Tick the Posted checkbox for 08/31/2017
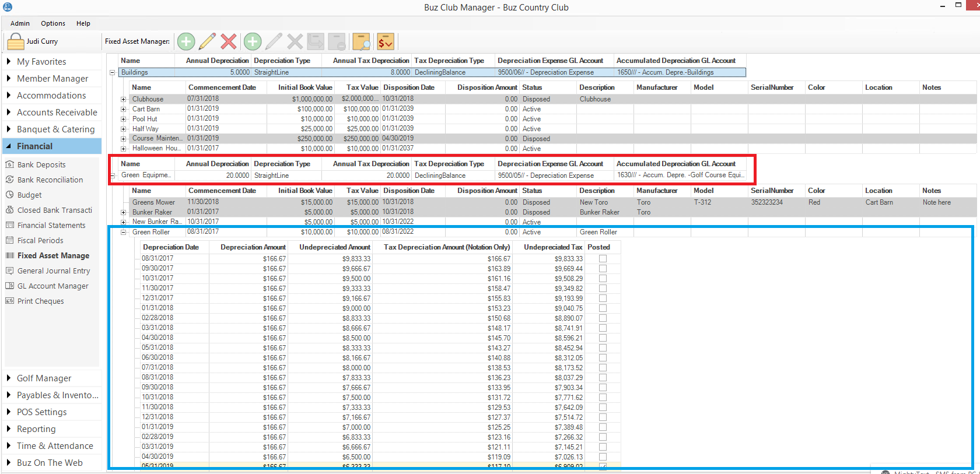Viewport: 980px width, 474px height. click(x=603, y=259)
